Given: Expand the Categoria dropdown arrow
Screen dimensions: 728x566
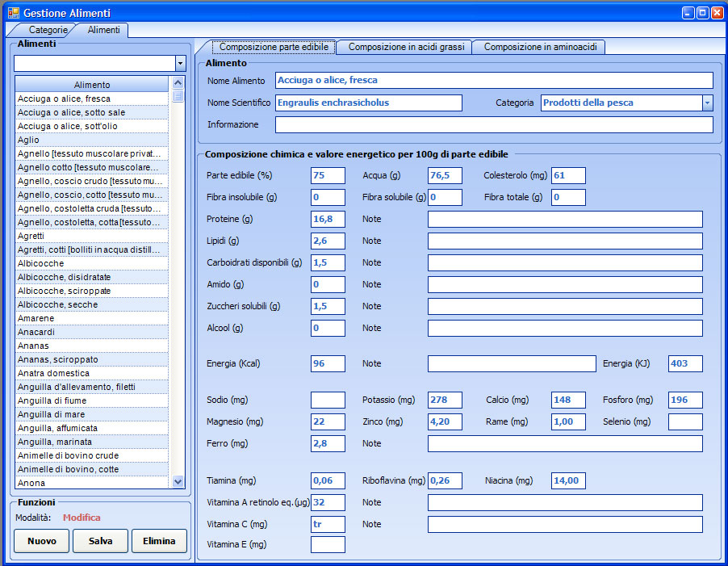Looking at the screenshot, I should coord(707,103).
